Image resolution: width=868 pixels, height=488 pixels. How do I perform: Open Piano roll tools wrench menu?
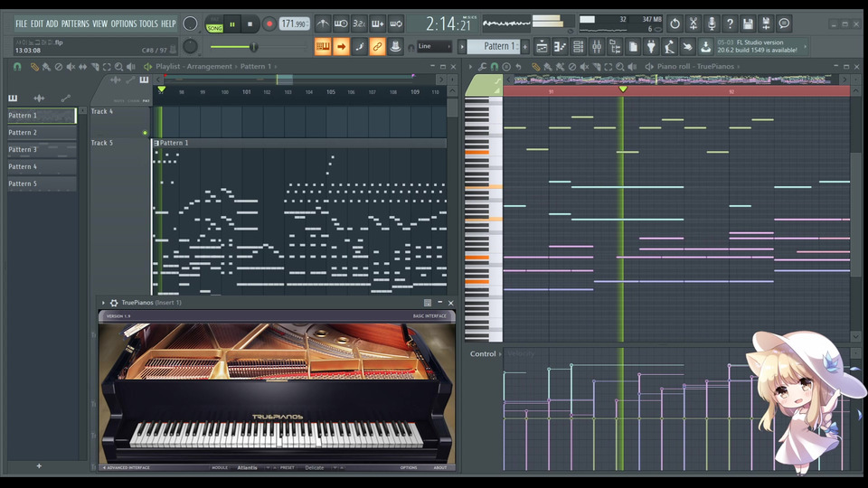pos(482,67)
